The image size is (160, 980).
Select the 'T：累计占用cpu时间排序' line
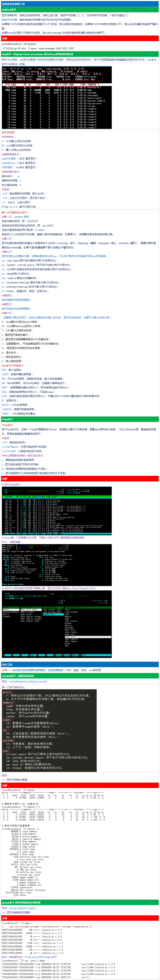tap(17, 150)
